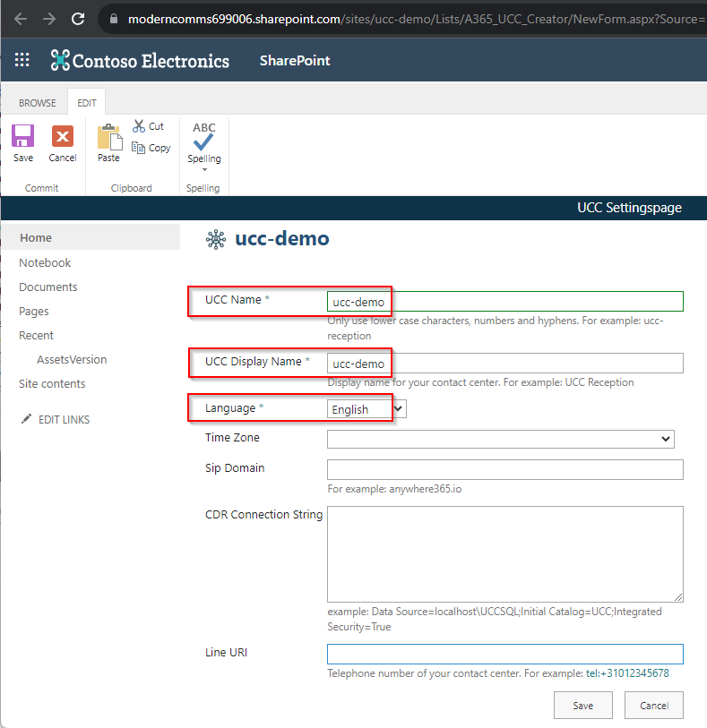Select the EDIT ribbon tab
This screenshot has width=707, height=728.
click(87, 103)
